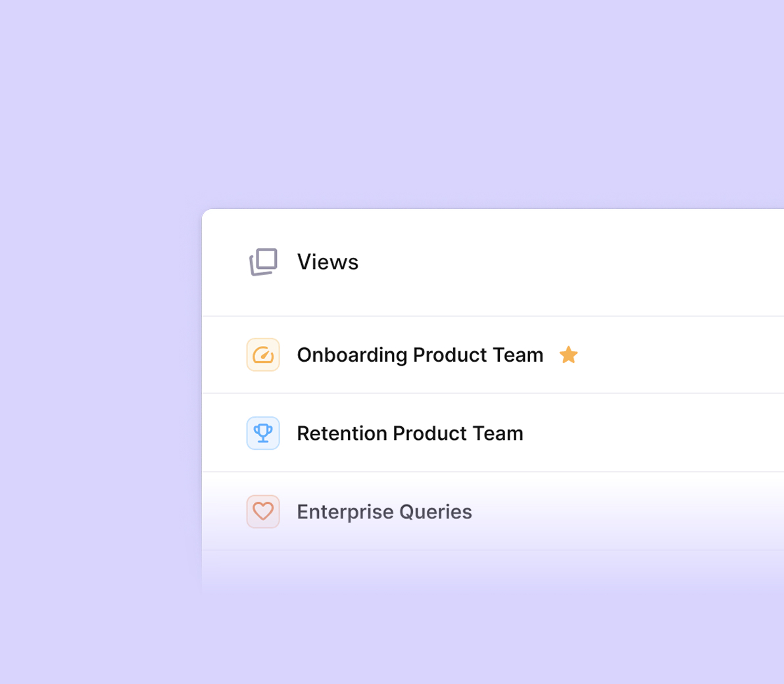Click the word "Retention" in the second view
784x684 pixels.
click(x=341, y=433)
